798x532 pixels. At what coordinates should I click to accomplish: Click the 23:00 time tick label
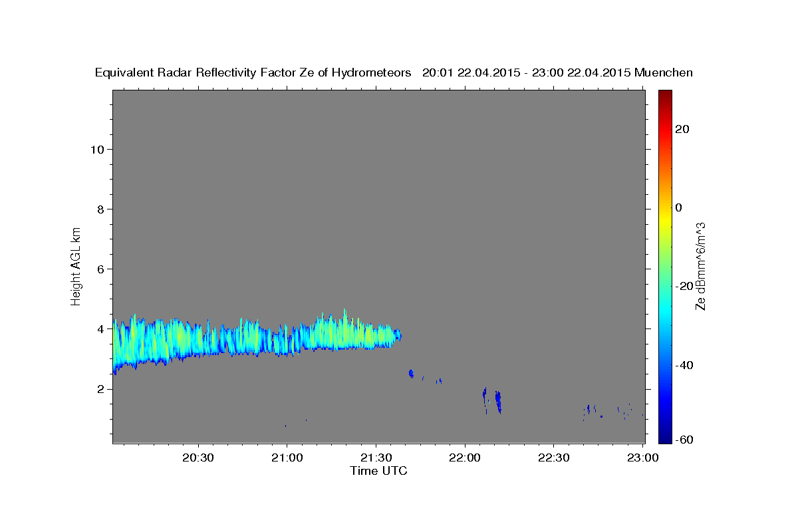pos(643,458)
